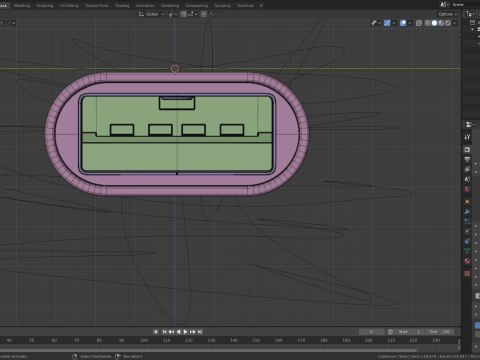
Task: Open the Compositing workspace tab
Action: point(197,5)
